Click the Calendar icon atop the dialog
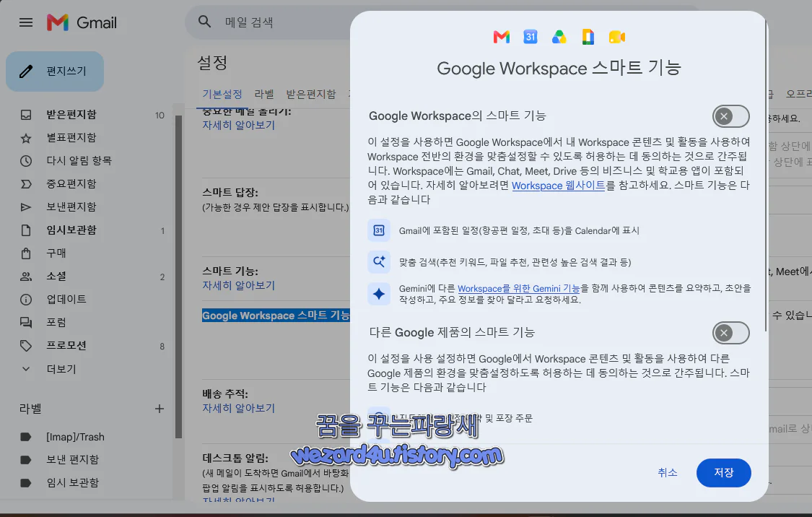The height and width of the screenshot is (517, 812). [x=531, y=37]
